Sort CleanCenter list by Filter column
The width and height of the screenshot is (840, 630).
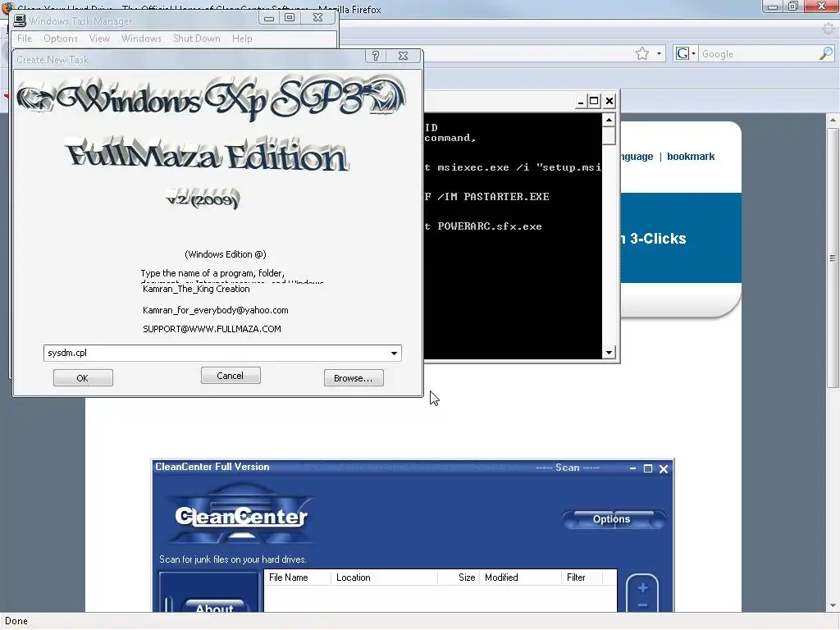(582, 577)
